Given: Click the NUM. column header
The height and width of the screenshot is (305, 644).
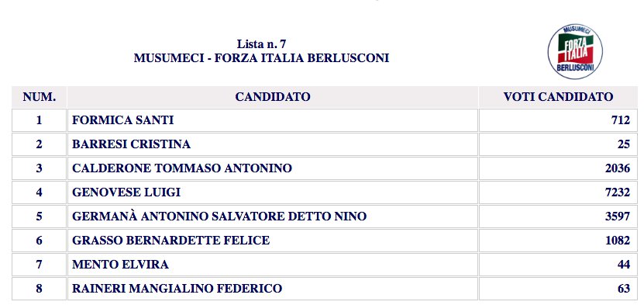Looking at the screenshot, I should coord(39,97).
